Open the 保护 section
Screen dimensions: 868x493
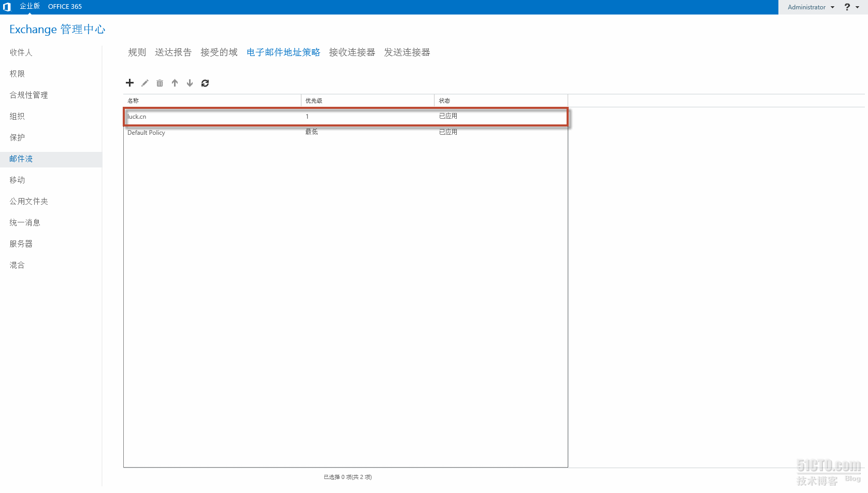17,137
